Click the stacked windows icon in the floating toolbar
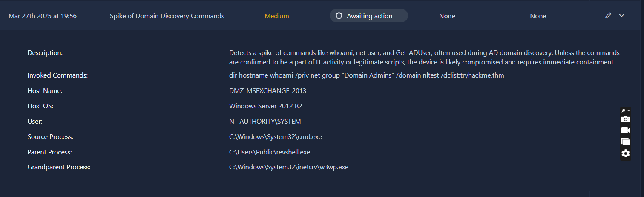The width and height of the screenshot is (644, 197). pos(625,142)
